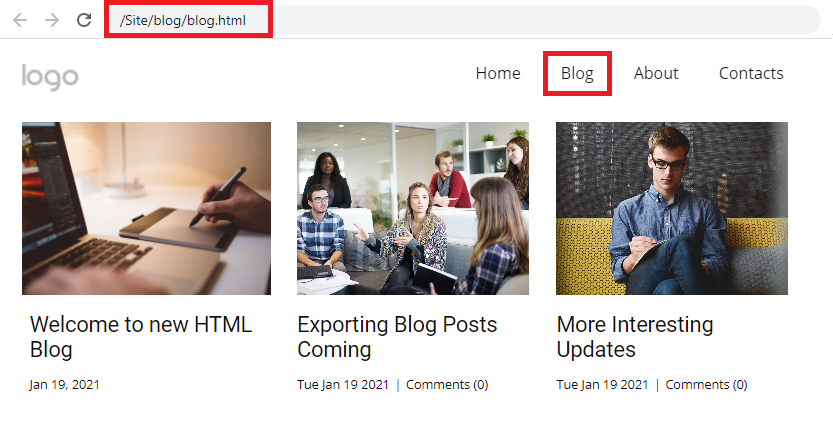
Task: Open the Contacts navigation link
Action: click(x=751, y=73)
